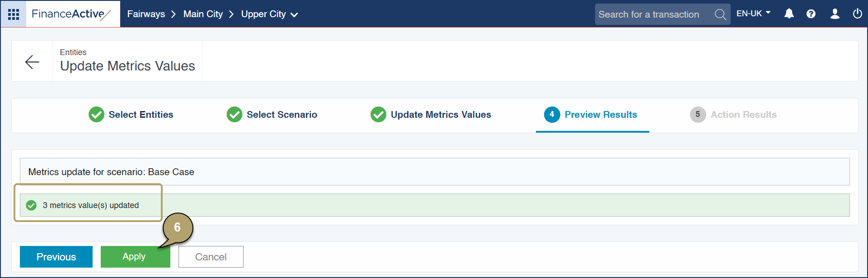Open the EN-UK language dropdown
This screenshot has height=278, width=868.
tap(753, 14)
